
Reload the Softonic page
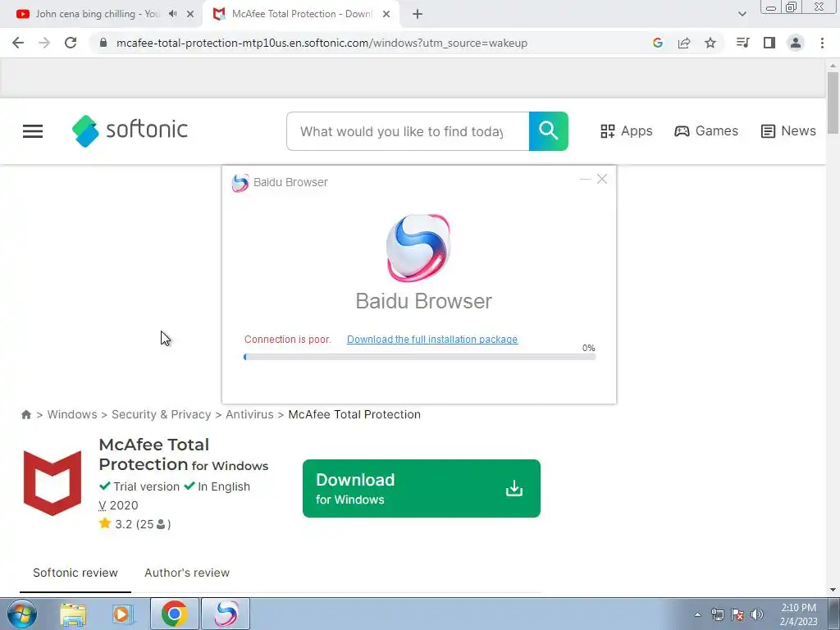tap(71, 43)
